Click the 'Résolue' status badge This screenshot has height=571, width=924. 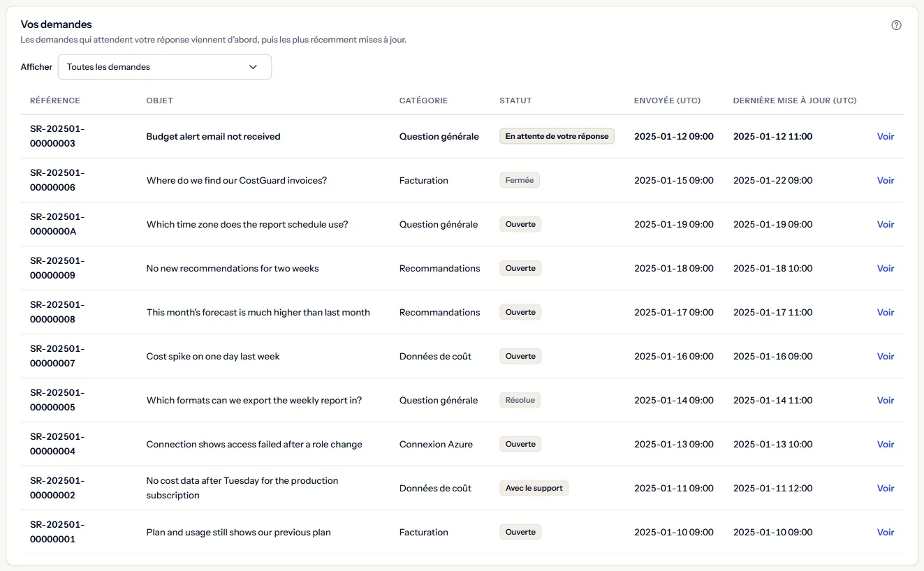tap(520, 401)
